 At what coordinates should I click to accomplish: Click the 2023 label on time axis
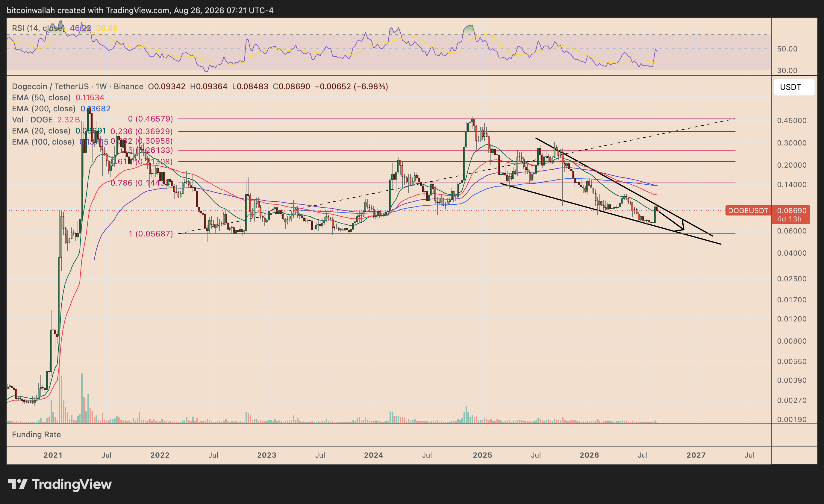[x=267, y=455]
